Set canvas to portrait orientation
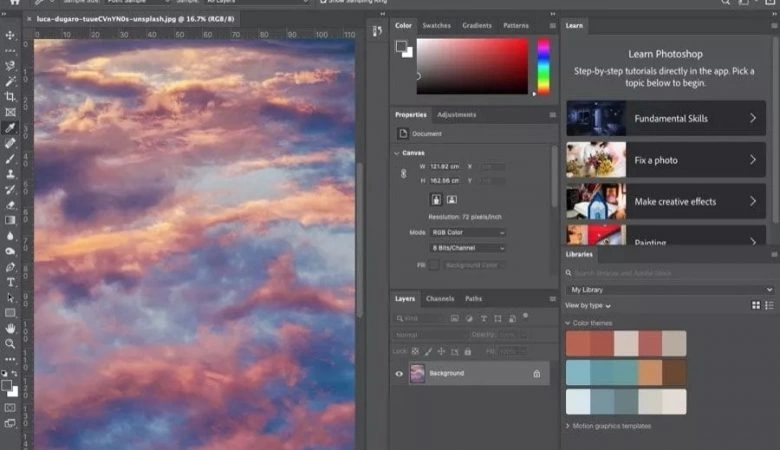The height and width of the screenshot is (450, 780). pyautogui.click(x=436, y=200)
